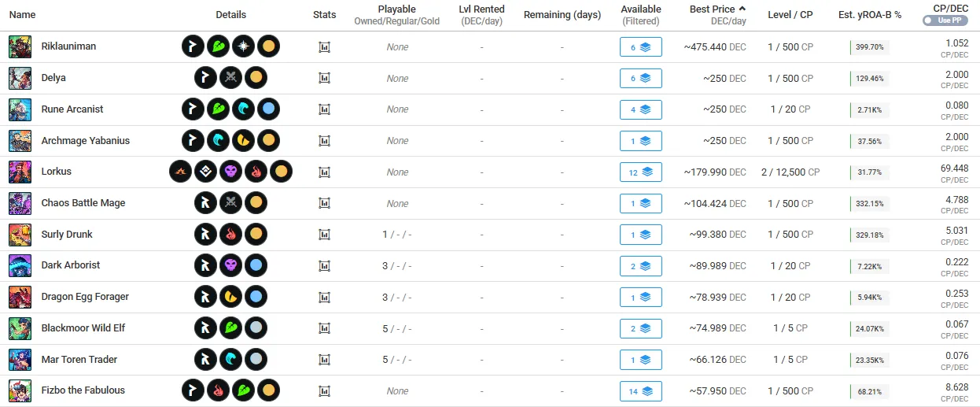Click Surly Drunk's fire element icon
Image resolution: width=980 pixels, height=407 pixels.
click(230, 235)
